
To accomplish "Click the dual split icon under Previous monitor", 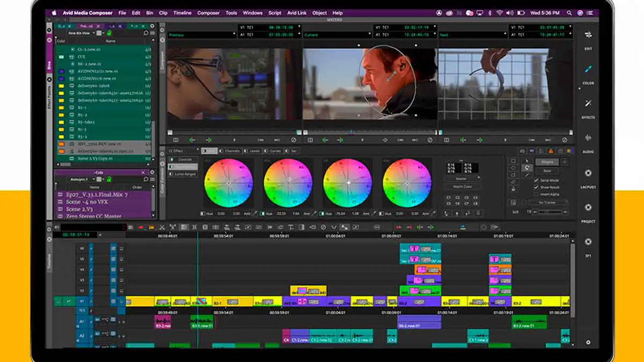I will coord(174,140).
